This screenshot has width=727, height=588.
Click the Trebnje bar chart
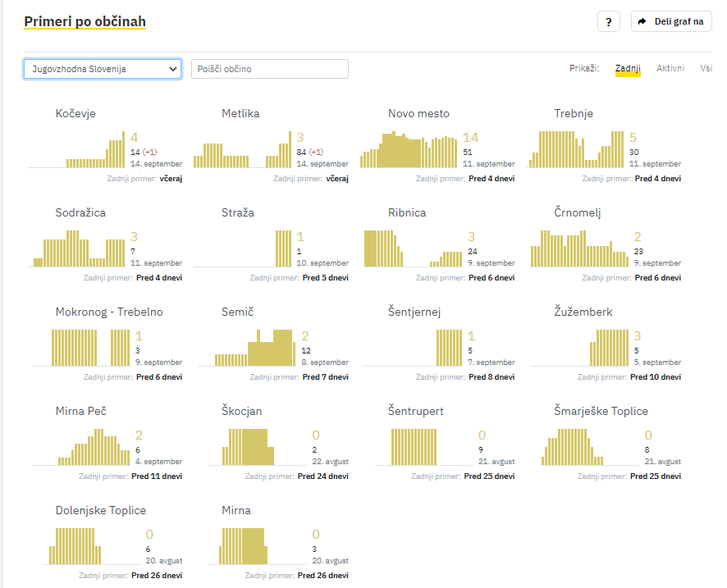(575, 149)
